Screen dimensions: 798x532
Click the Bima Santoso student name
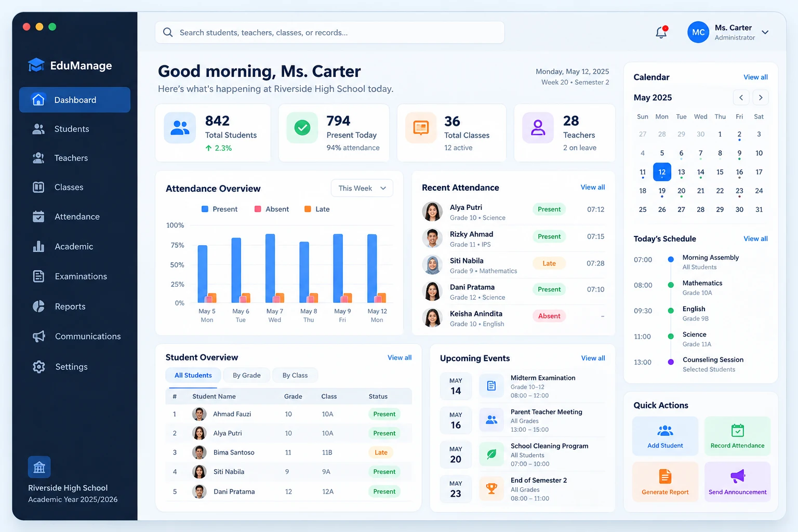[234, 453]
